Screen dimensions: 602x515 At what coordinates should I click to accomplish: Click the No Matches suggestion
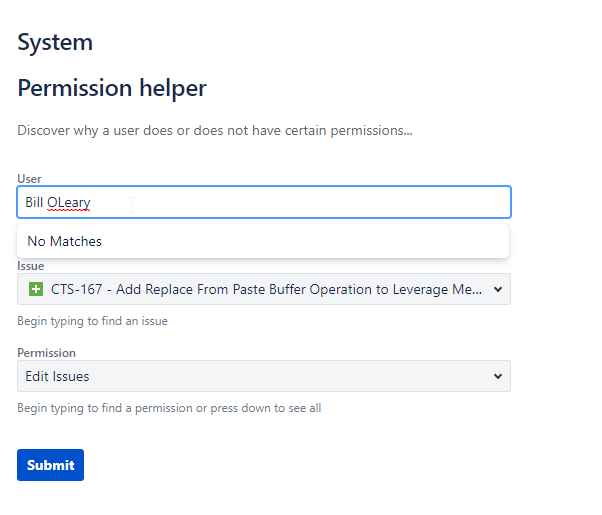(x=64, y=241)
